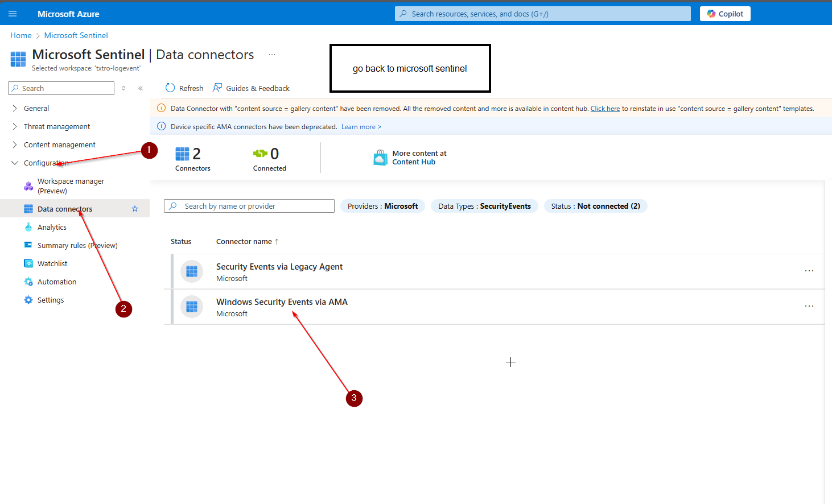Click Workspace manager icon
Viewport: 832px width, 504px height.
coord(28,186)
